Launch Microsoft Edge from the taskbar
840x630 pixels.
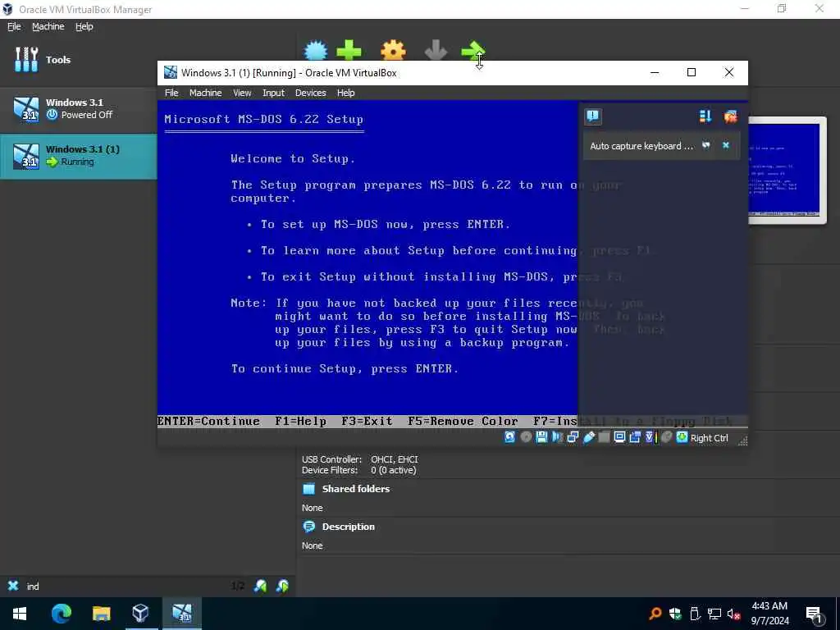coord(61,614)
